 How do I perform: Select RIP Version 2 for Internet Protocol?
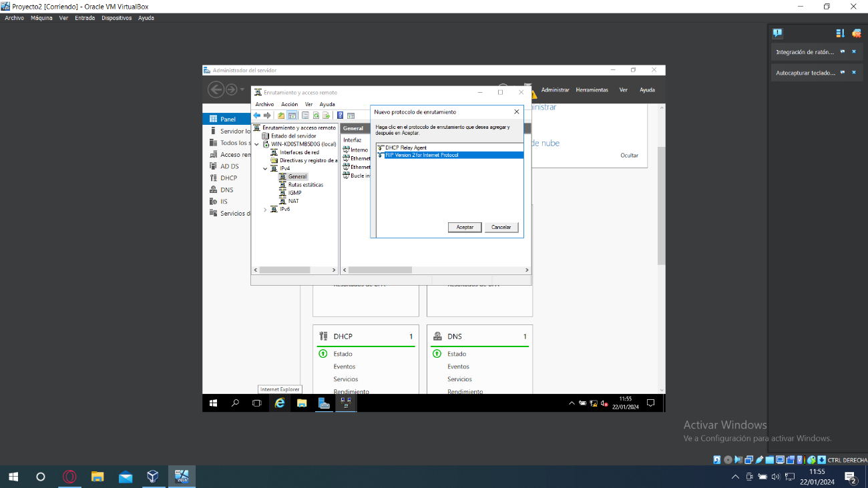pyautogui.click(x=449, y=155)
